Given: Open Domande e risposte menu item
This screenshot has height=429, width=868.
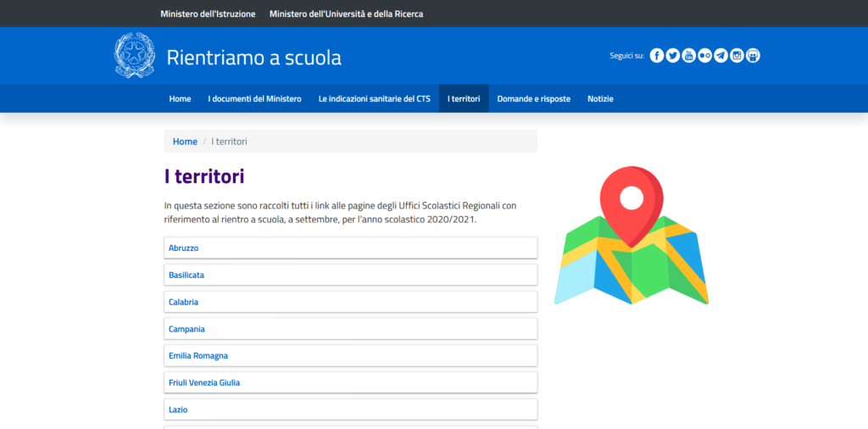Looking at the screenshot, I should [534, 98].
